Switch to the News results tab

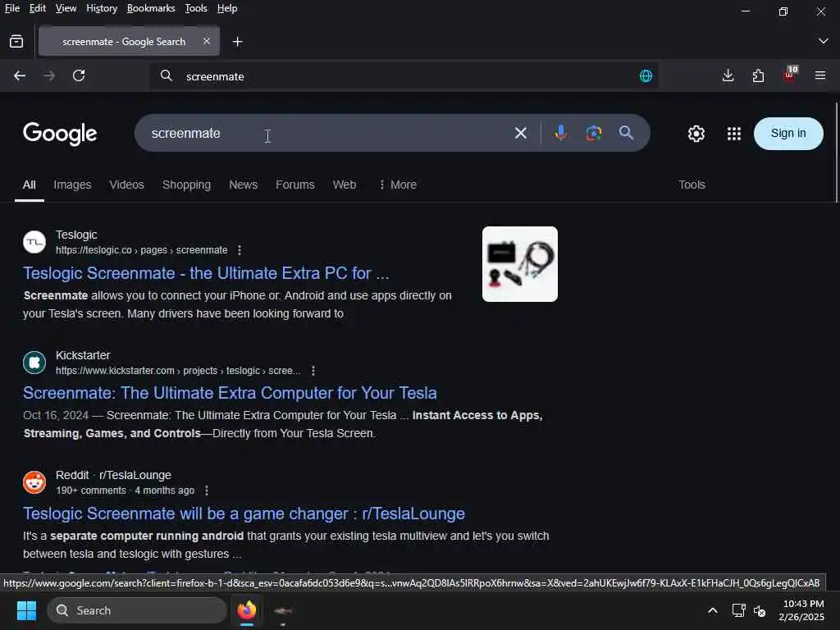243,185
